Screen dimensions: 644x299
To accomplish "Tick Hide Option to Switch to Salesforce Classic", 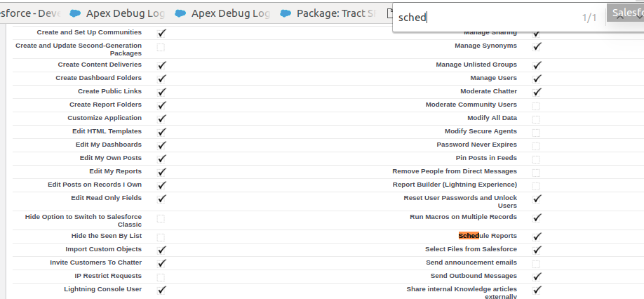I will pyautogui.click(x=161, y=219).
